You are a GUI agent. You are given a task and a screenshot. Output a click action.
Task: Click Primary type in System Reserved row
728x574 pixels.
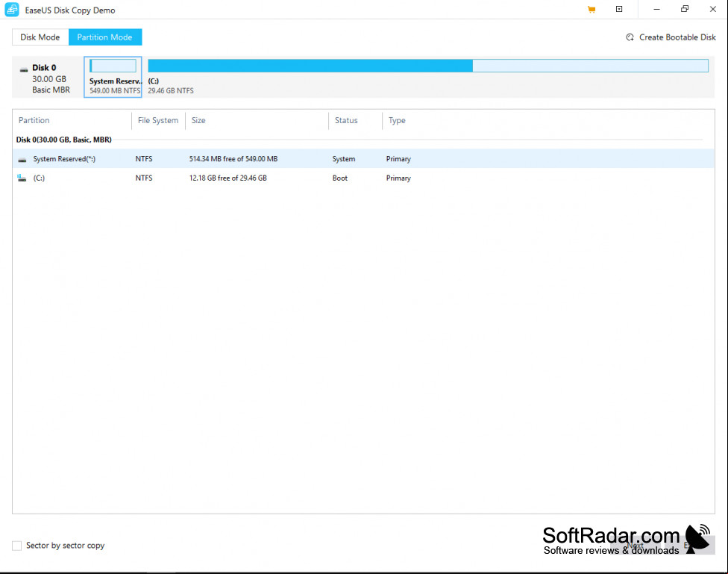pyautogui.click(x=398, y=159)
